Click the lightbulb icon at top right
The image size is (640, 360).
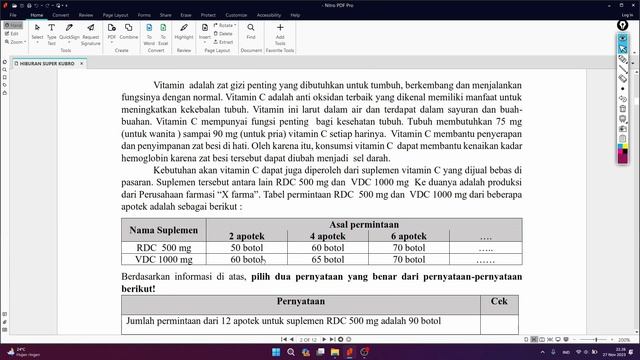click(622, 25)
